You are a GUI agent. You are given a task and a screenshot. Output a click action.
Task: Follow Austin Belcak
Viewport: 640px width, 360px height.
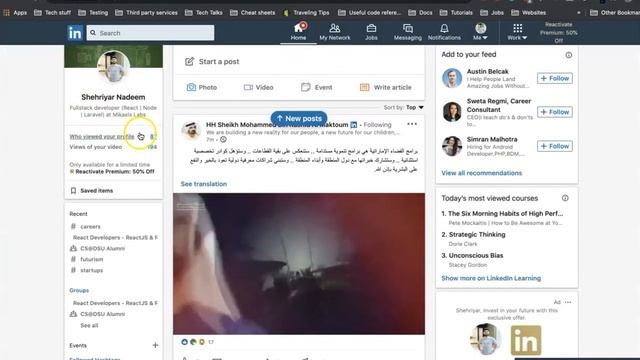coord(555,78)
